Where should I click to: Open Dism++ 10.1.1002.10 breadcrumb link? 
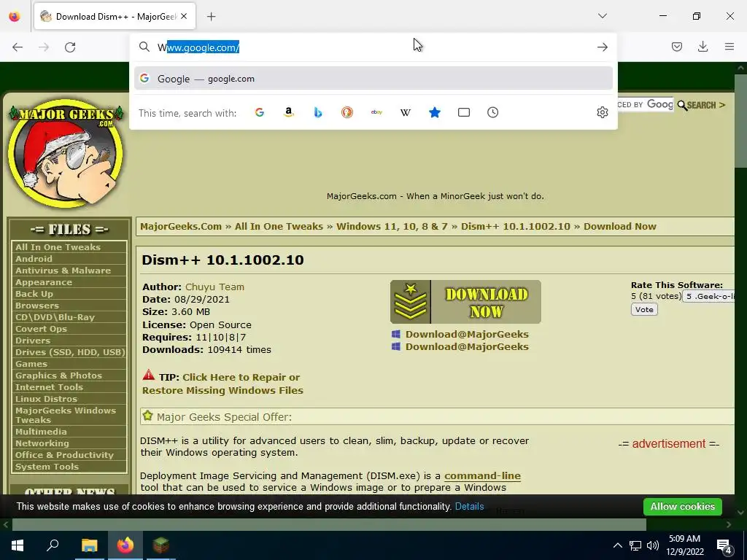[516, 227]
